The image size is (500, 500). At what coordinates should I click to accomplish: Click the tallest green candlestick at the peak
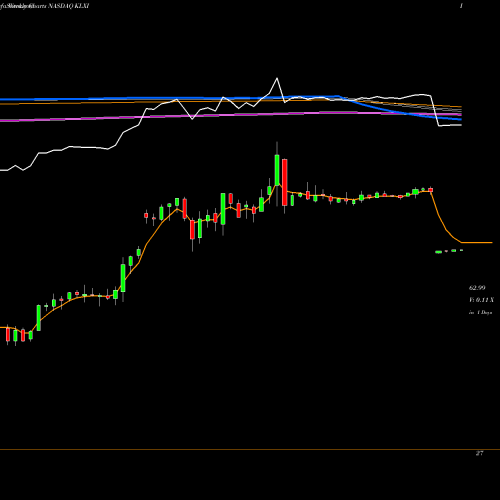pos(277,170)
